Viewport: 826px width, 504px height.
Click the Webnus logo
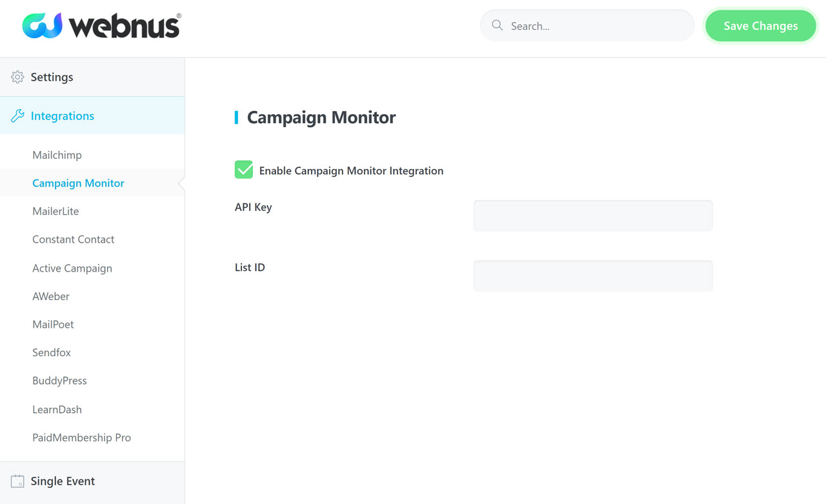pos(102,26)
